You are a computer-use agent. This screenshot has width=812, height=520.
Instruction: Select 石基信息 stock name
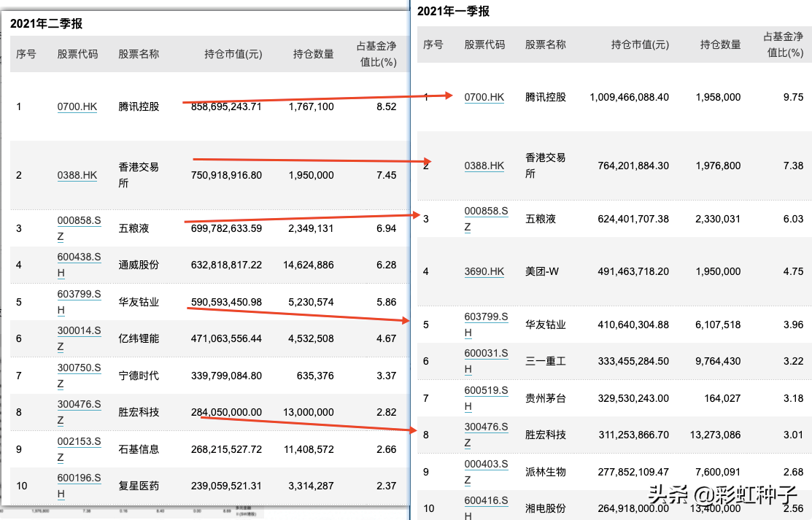tap(139, 449)
